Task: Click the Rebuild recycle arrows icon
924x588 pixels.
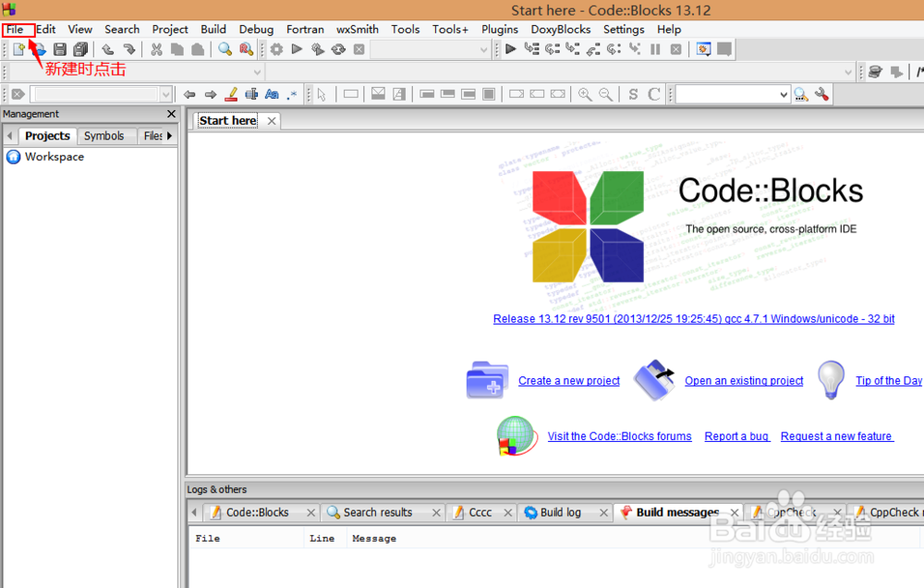Action: coord(338,50)
